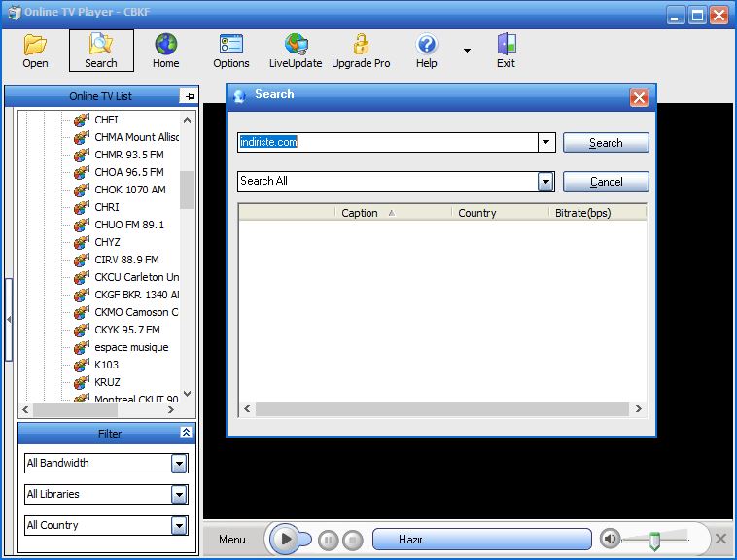The width and height of the screenshot is (737, 560).
Task: Click the TV list down scroll arrow
Action: [187, 393]
